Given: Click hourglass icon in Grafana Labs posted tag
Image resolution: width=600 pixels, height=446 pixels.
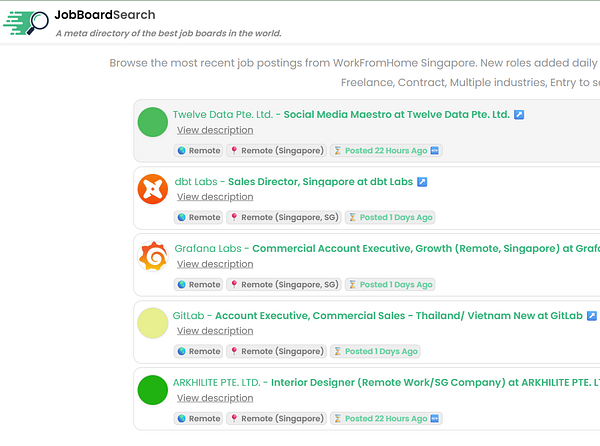Looking at the screenshot, I should (352, 285).
